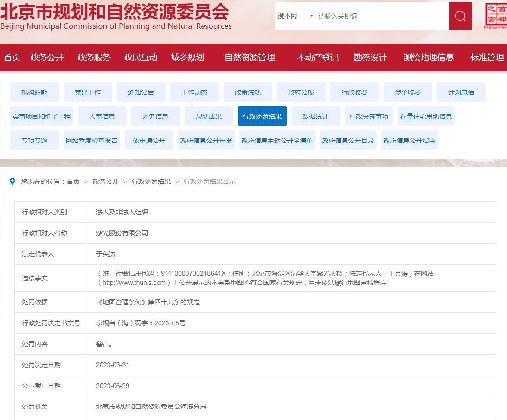
Task: Click 行政处罚结果 breadcrumb link
Action: [x=151, y=181]
